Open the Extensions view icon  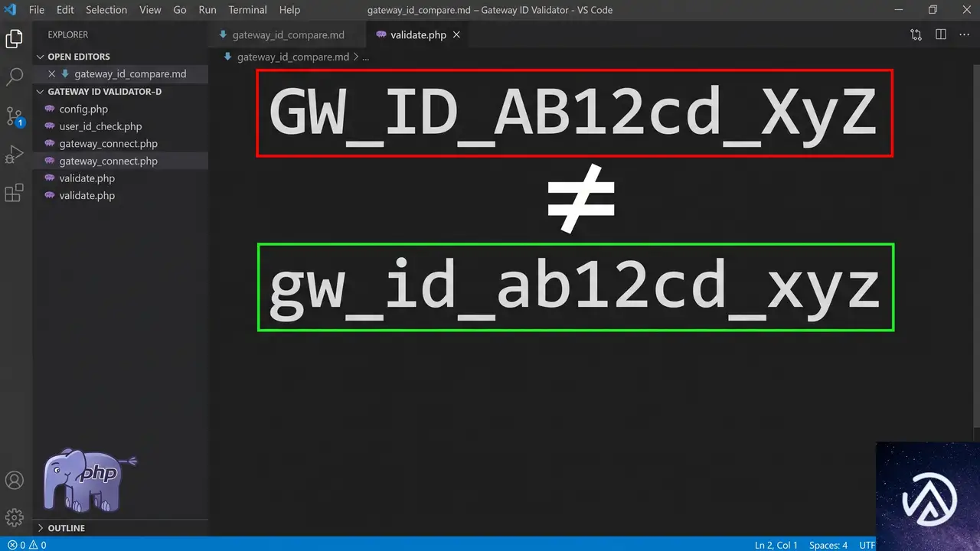(14, 193)
